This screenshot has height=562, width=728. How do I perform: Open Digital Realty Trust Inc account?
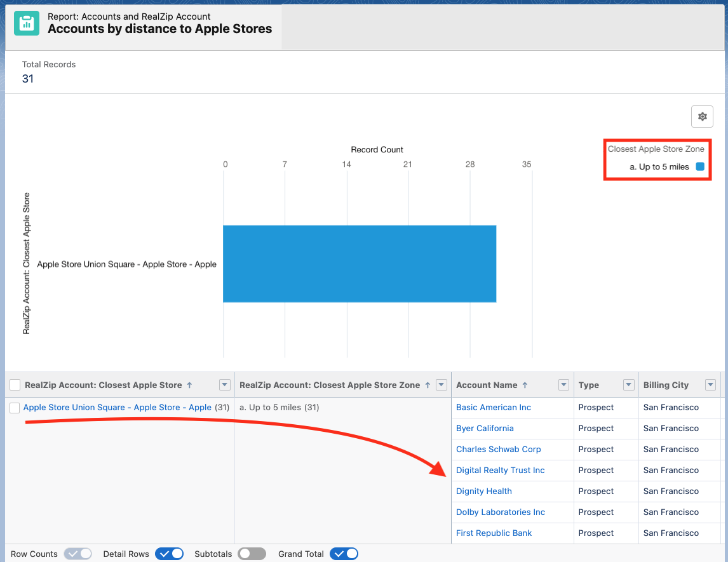(x=500, y=470)
